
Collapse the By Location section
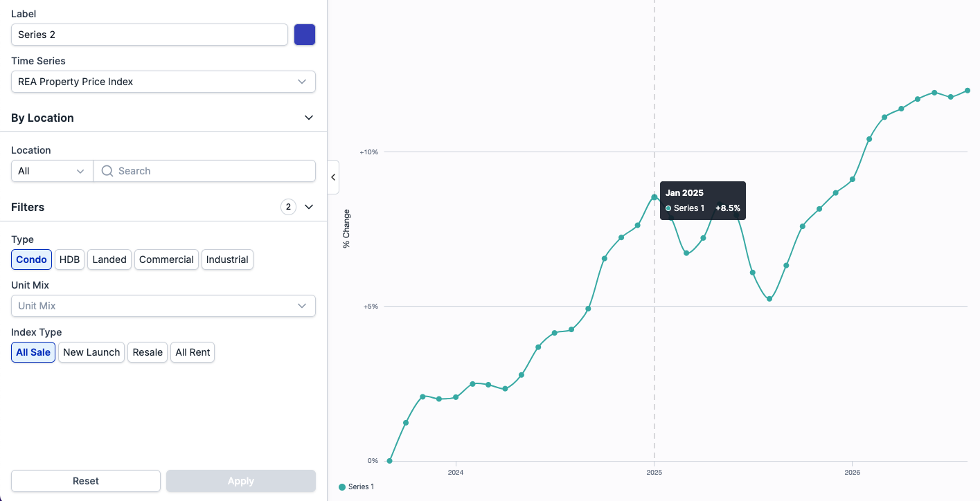[x=309, y=118]
